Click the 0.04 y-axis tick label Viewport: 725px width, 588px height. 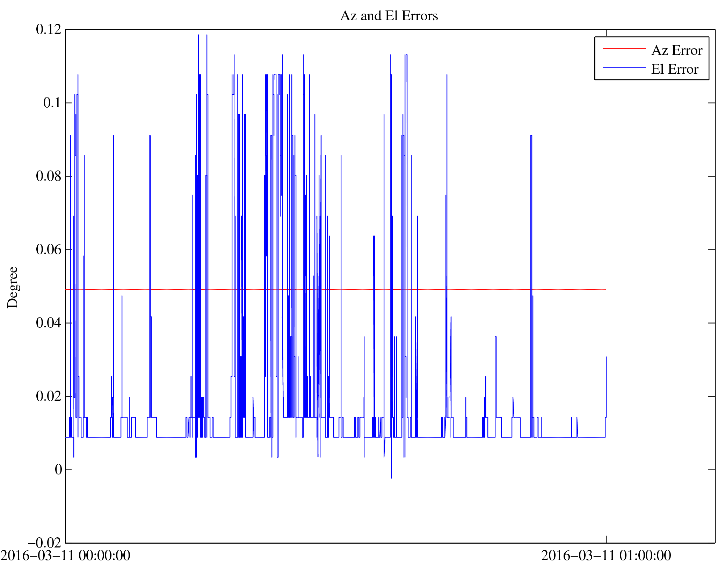pyautogui.click(x=49, y=322)
